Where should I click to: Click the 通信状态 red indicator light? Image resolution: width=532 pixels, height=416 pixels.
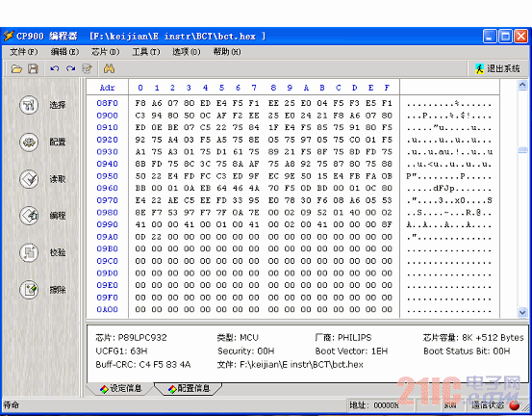(x=515, y=404)
